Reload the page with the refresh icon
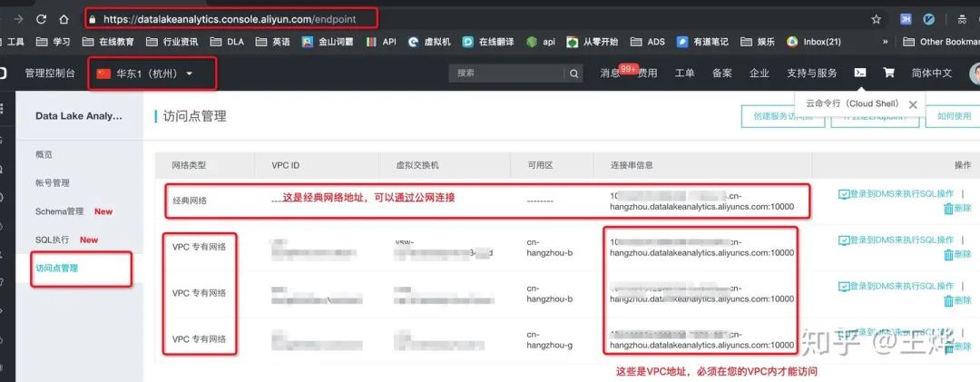The width and height of the screenshot is (980, 382). (41, 19)
